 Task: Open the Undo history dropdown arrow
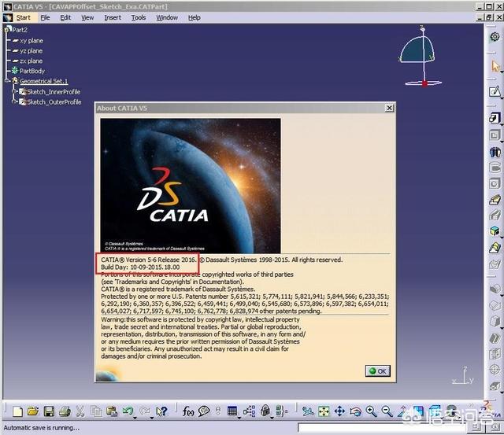[x=135, y=418]
